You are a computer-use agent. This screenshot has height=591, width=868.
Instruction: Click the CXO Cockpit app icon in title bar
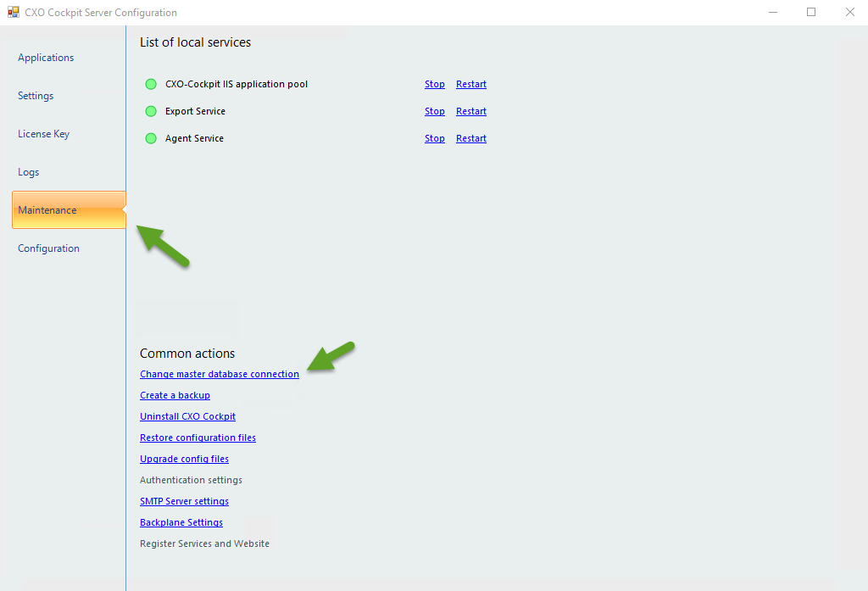click(14, 12)
